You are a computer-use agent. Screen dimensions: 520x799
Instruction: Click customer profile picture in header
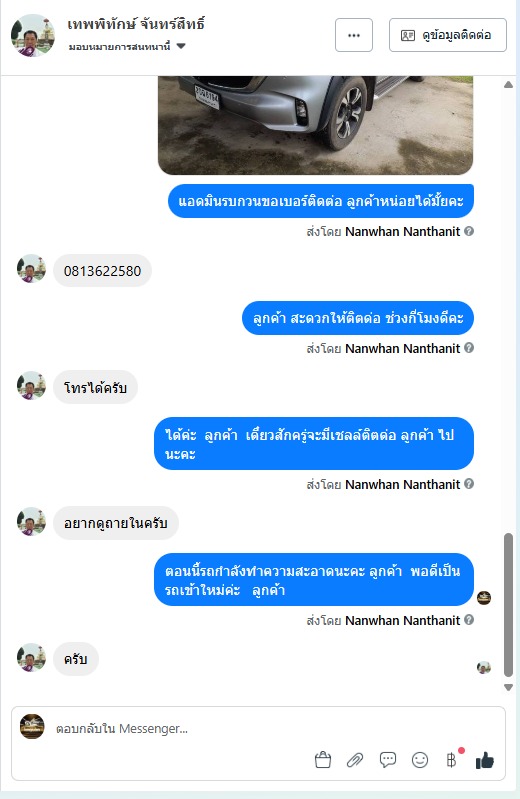(x=33, y=35)
